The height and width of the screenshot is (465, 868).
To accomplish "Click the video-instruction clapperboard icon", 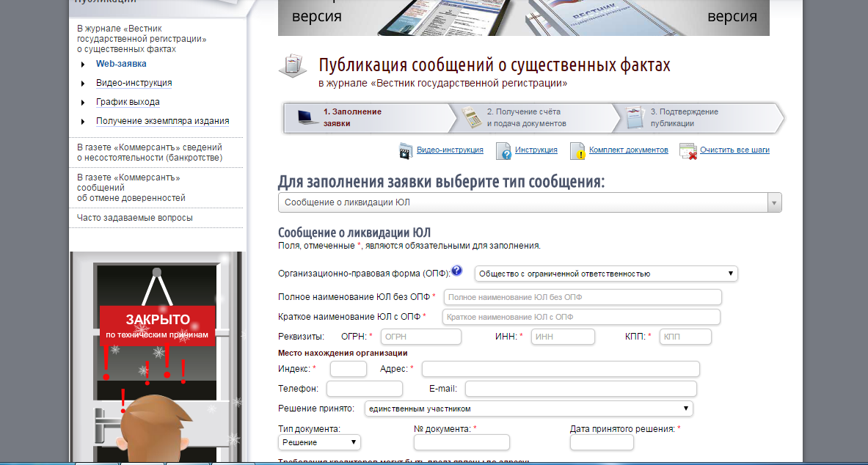I will click(x=406, y=150).
